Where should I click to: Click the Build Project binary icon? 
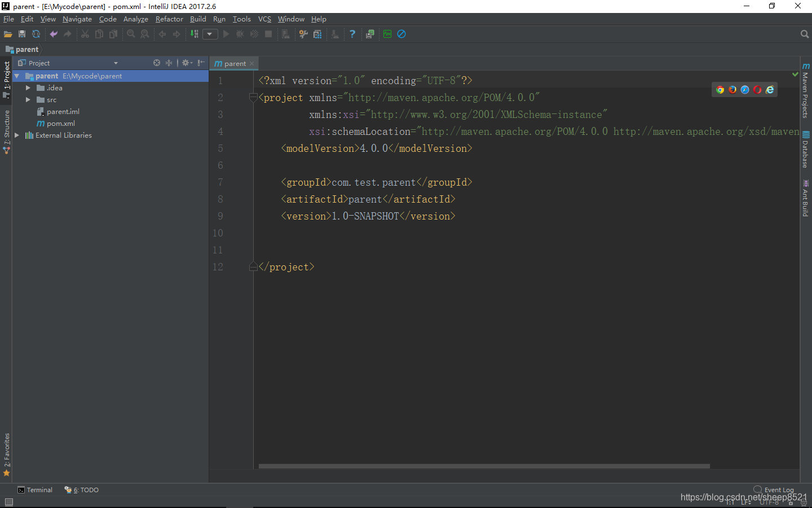click(x=194, y=34)
